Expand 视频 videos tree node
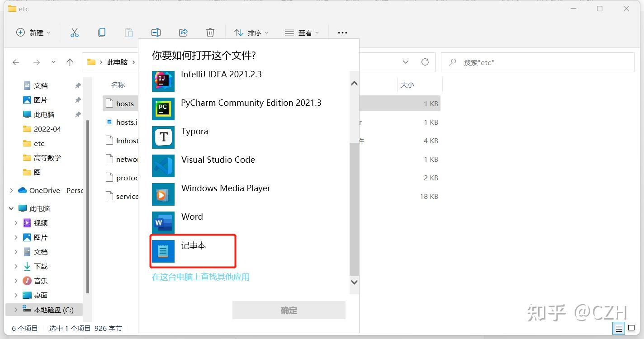Image resolution: width=644 pixels, height=339 pixels. (x=16, y=223)
